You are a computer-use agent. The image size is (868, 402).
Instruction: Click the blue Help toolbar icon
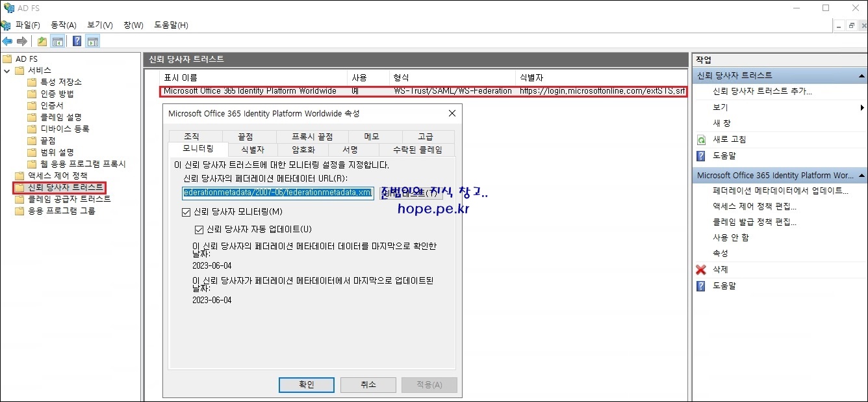(x=77, y=42)
